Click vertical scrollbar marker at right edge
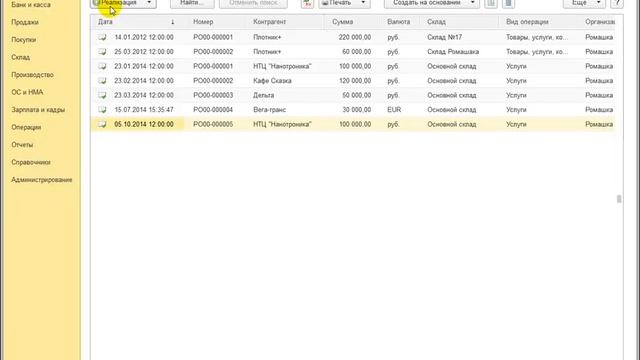Screen dimensions: 640x360 [619, 199]
